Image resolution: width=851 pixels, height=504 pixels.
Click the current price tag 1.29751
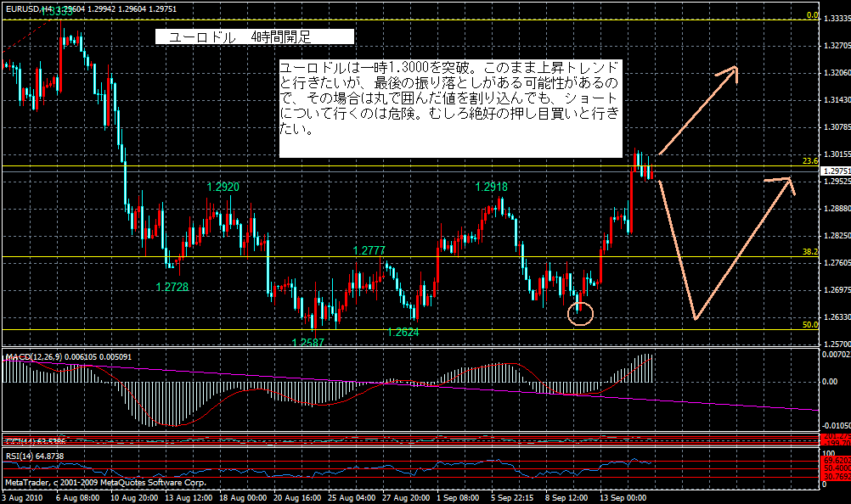tap(837, 171)
